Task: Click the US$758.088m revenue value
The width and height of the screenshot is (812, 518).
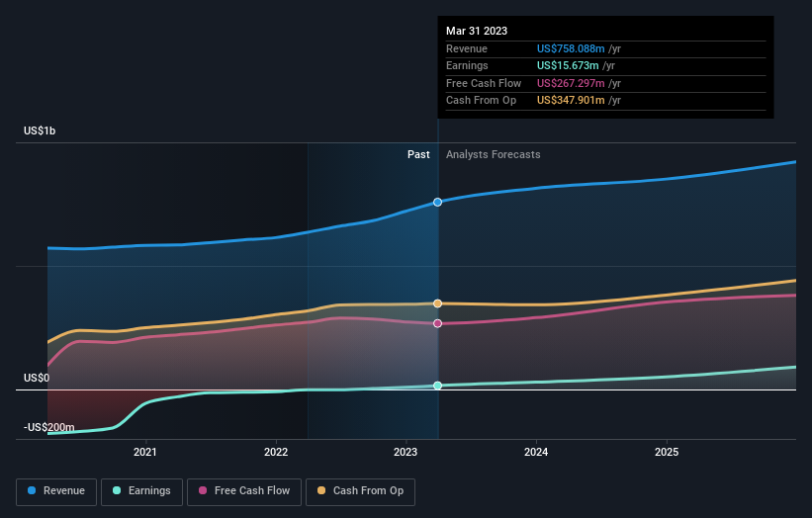Action: (x=571, y=48)
